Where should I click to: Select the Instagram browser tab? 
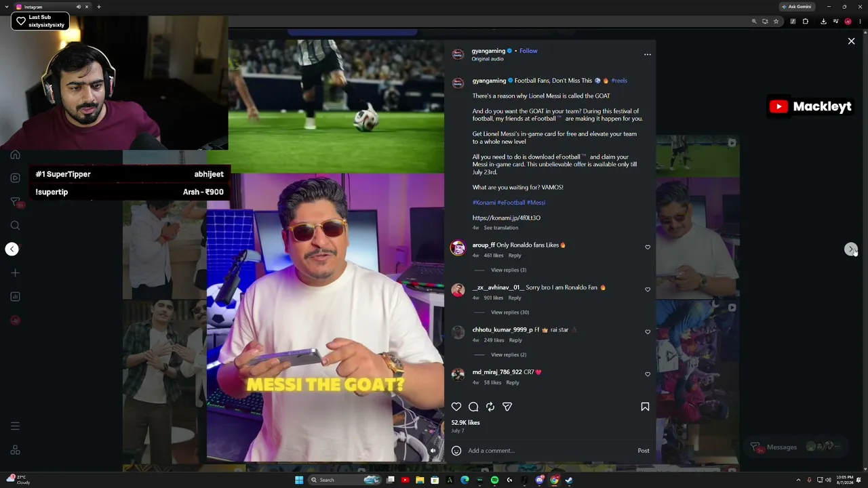tap(53, 7)
